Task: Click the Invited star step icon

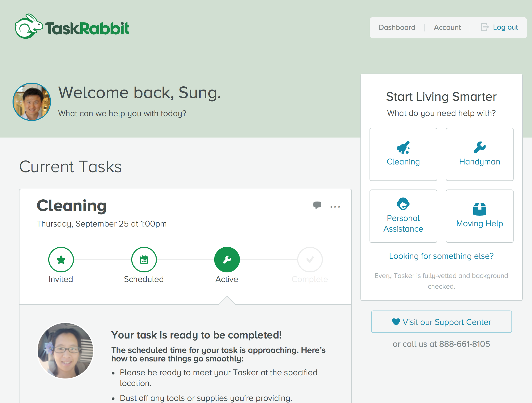Action: click(x=61, y=260)
